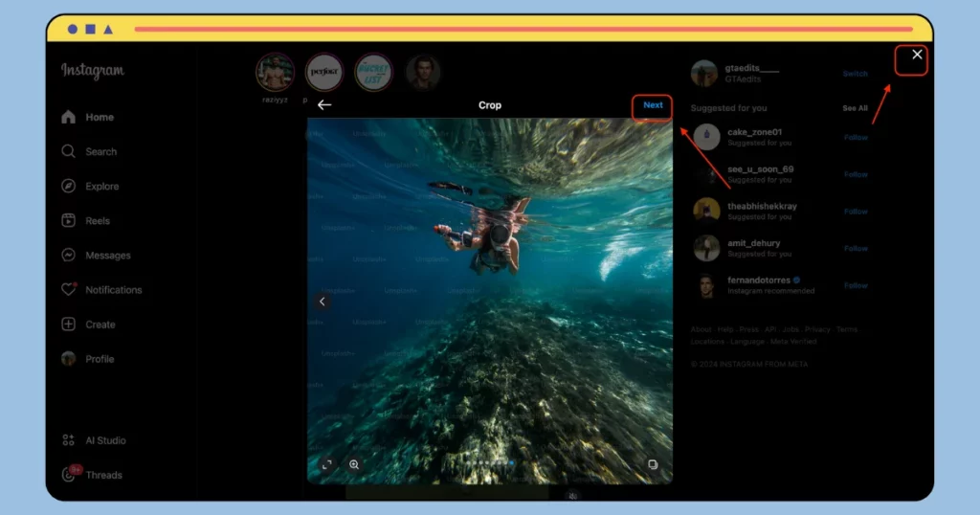Go to the Home page in sidebar
The image size is (980, 515).
[87, 117]
